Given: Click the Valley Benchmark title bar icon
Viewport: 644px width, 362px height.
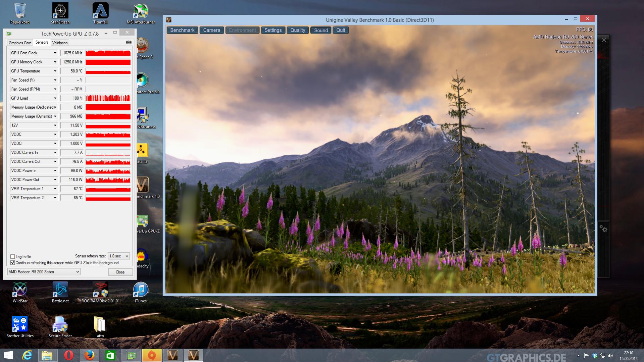Looking at the screenshot, I should click(169, 20).
